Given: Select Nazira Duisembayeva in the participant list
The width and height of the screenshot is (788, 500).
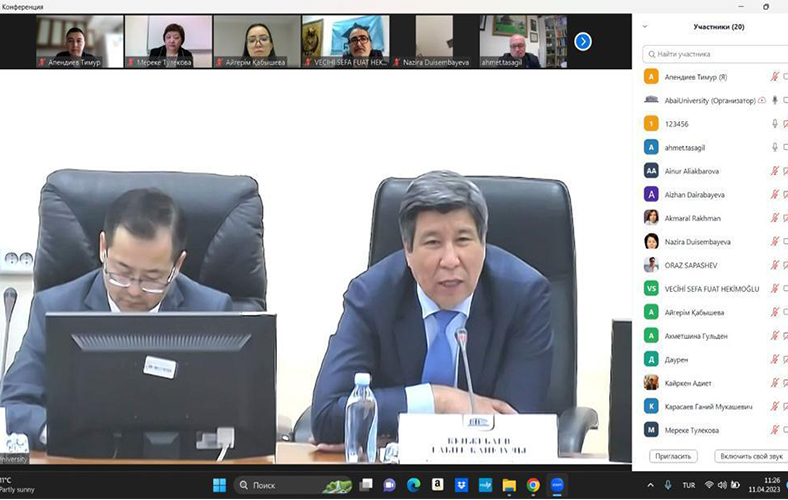Looking at the screenshot, I should (x=698, y=242).
